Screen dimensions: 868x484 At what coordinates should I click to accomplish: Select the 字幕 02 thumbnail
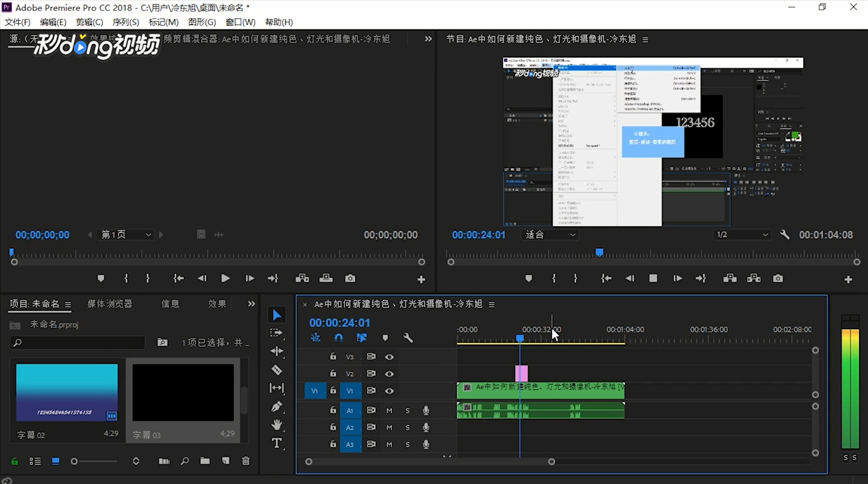[67, 392]
